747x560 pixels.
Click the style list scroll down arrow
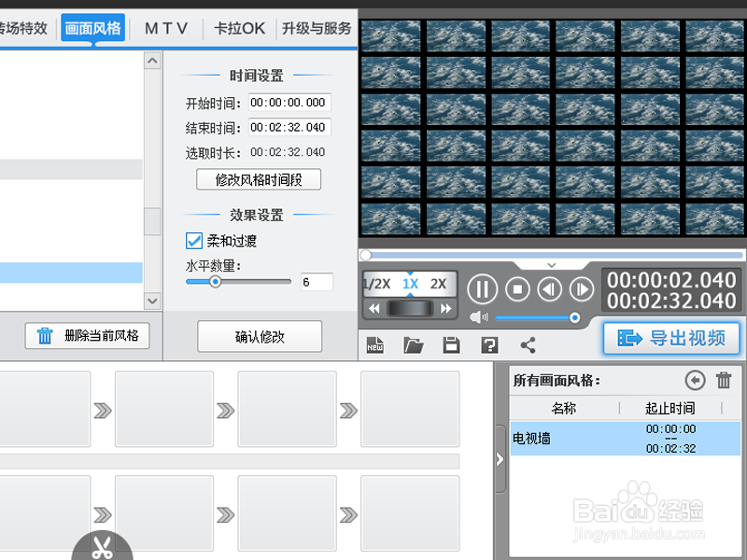152,301
